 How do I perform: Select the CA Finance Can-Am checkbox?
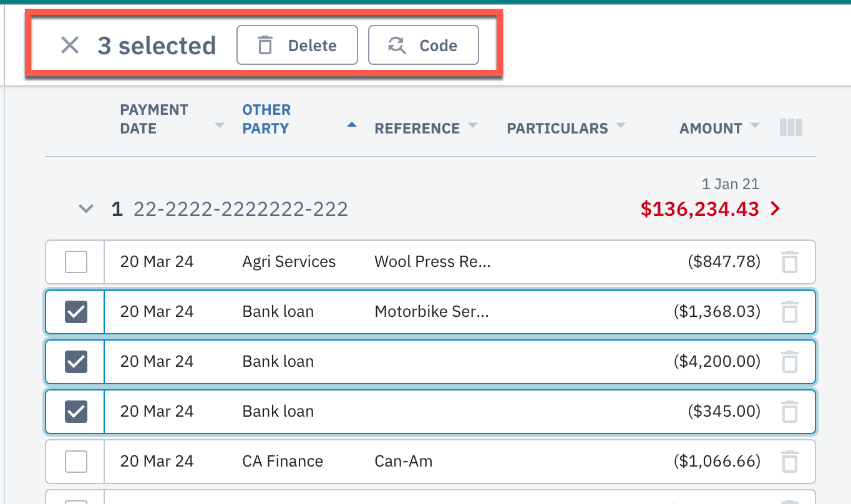pyautogui.click(x=76, y=462)
